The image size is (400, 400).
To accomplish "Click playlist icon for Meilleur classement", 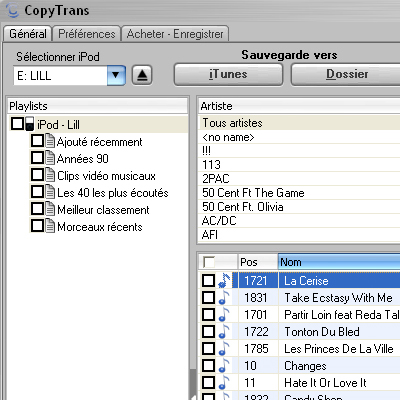I will (50, 209).
